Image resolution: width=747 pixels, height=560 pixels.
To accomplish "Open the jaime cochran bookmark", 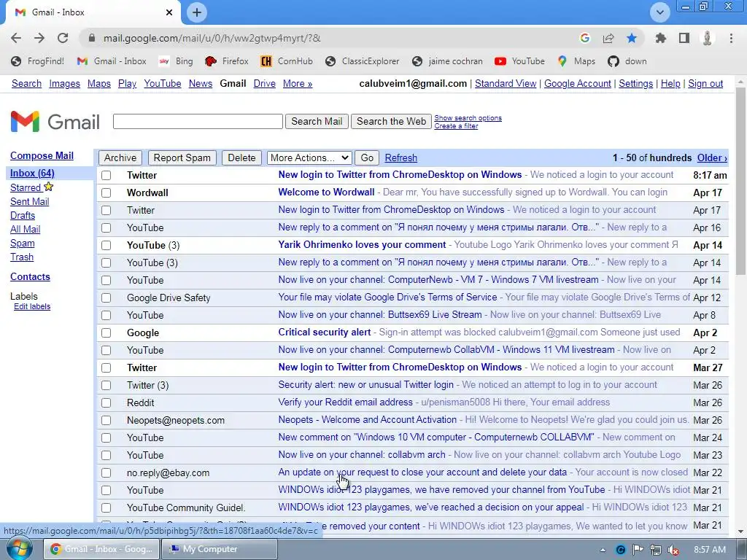I will (x=447, y=61).
